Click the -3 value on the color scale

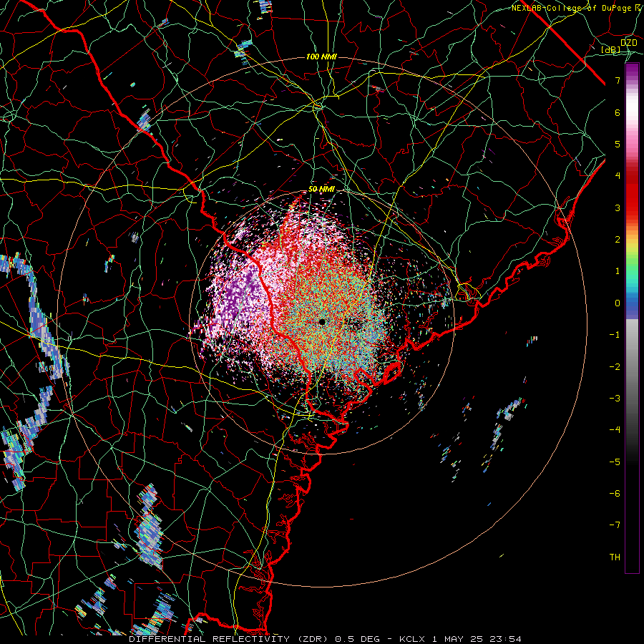615,399
